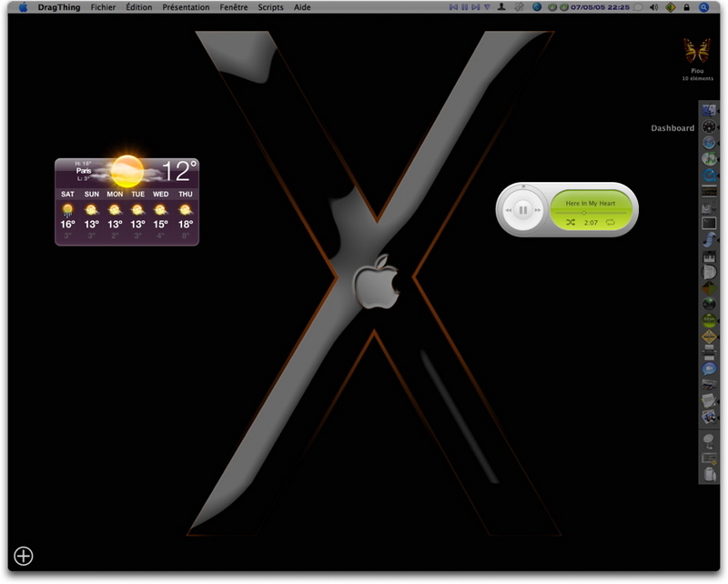Open the DragThing application menu
This screenshot has width=728, height=584.
(59, 7)
